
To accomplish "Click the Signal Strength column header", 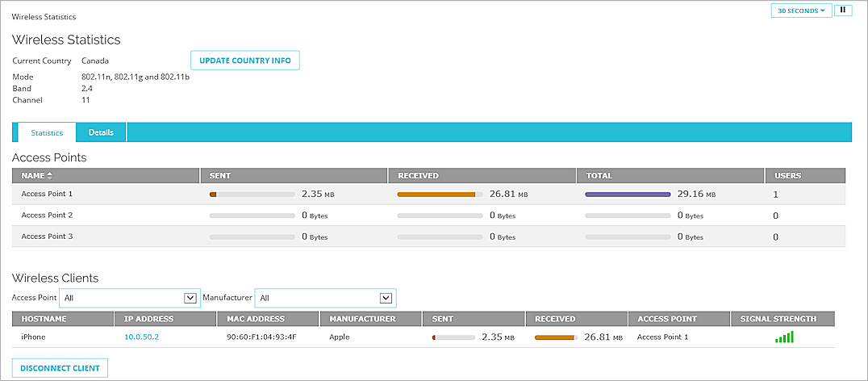I will click(x=778, y=319).
